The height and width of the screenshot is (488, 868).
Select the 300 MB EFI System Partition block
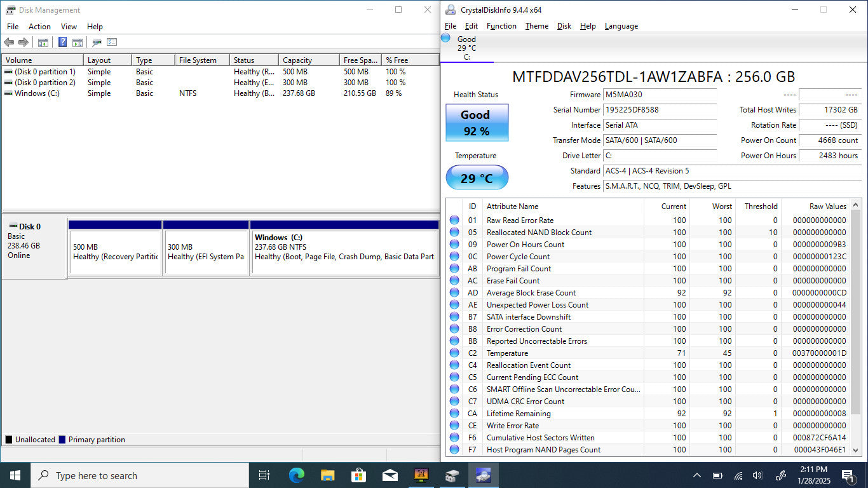[206, 252]
